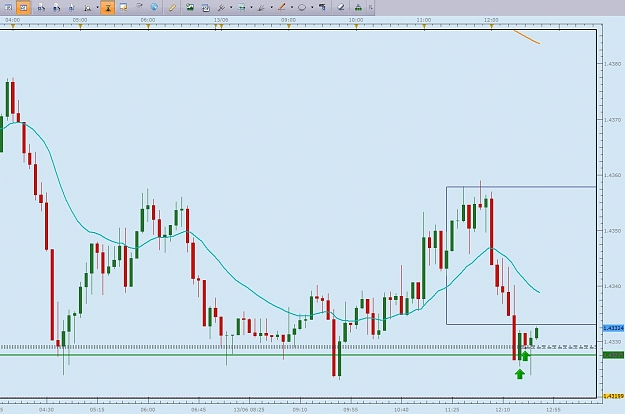Open the toolbar overflow options arrow
The height and width of the screenshot is (414, 625).
click(371, 7)
